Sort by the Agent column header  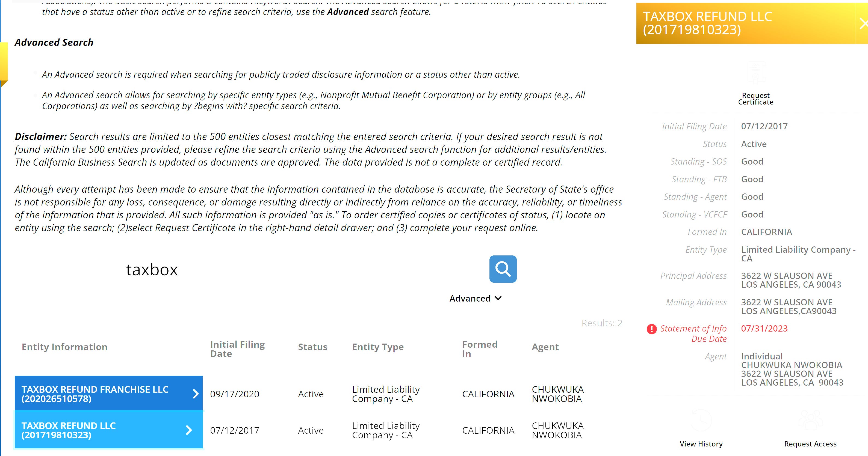tap(545, 347)
